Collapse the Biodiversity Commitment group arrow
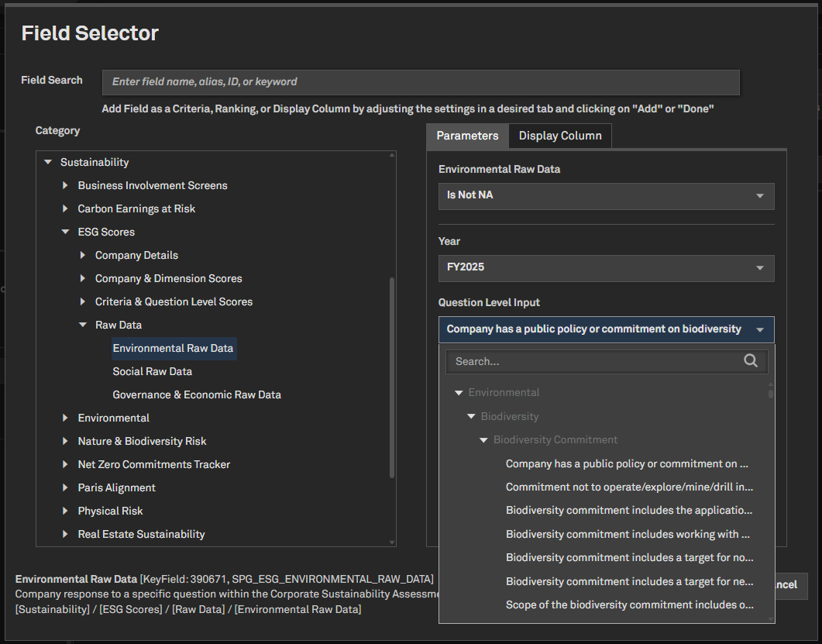 pyautogui.click(x=484, y=439)
